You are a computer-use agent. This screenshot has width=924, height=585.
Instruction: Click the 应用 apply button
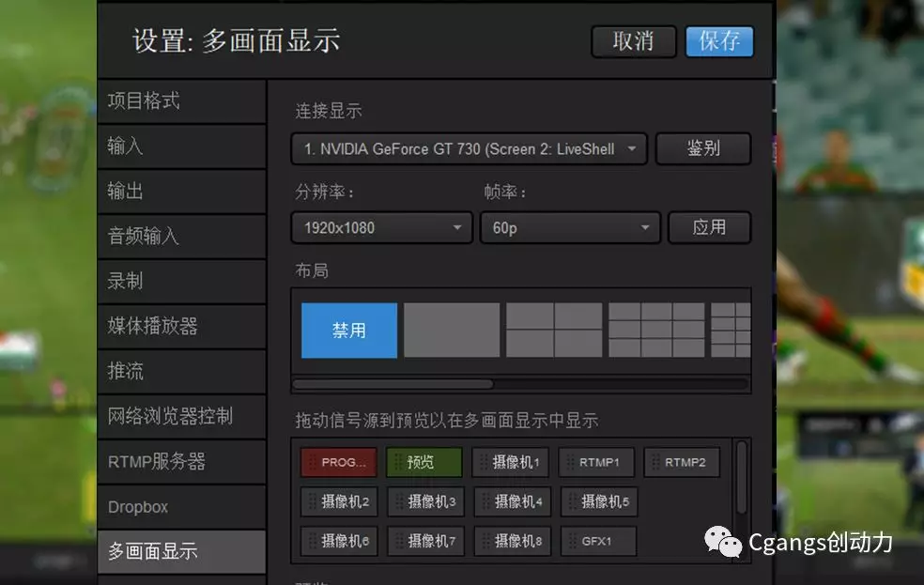pyautogui.click(x=709, y=227)
